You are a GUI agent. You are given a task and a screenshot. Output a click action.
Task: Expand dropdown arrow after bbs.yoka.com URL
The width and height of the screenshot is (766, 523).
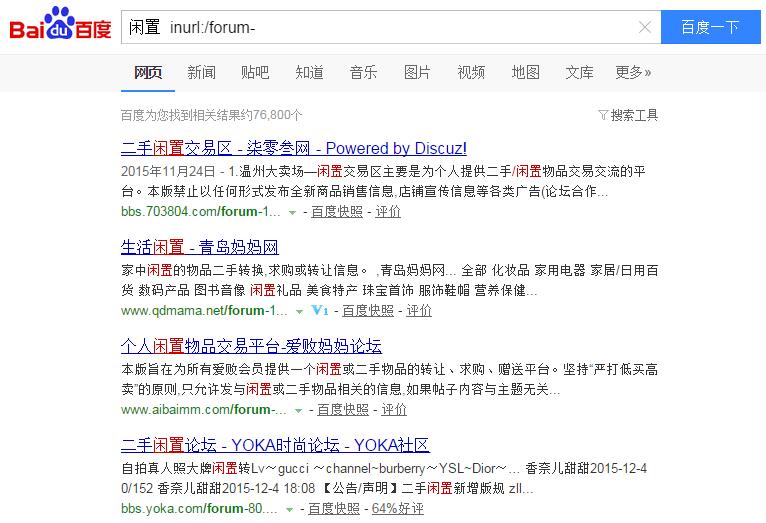pos(289,510)
